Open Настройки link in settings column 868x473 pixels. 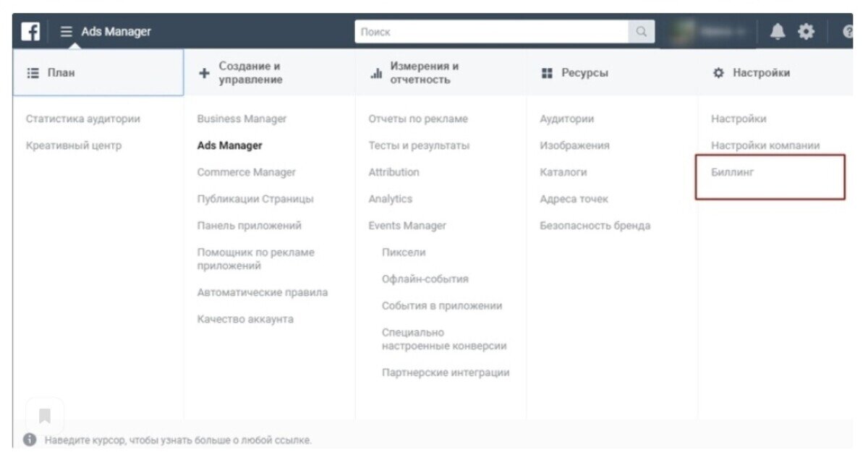pyautogui.click(x=739, y=119)
